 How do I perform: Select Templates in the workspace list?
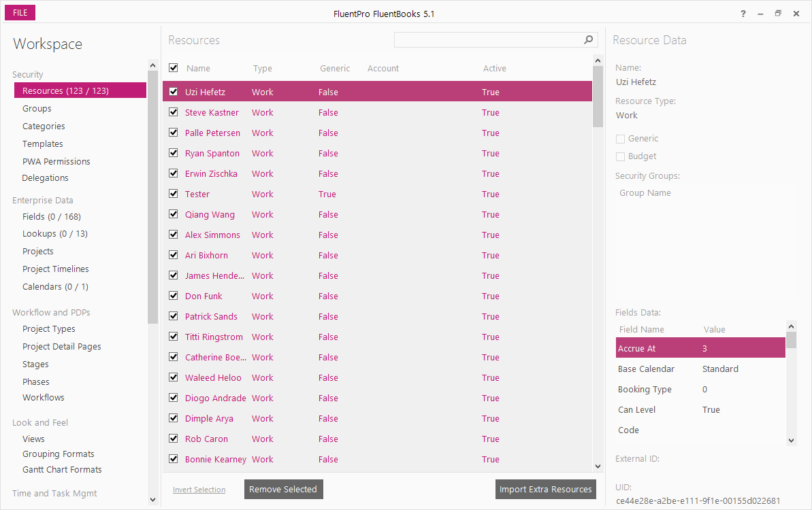pos(42,143)
